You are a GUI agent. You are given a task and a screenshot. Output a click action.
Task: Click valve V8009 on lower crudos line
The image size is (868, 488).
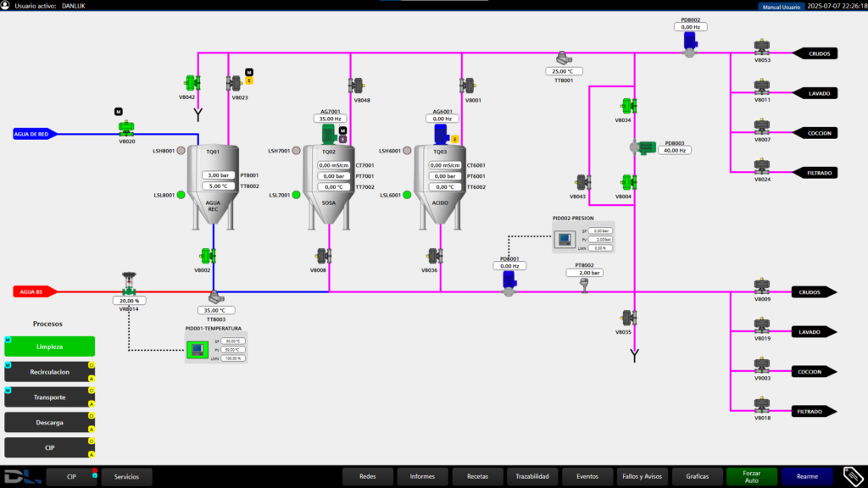(762, 286)
